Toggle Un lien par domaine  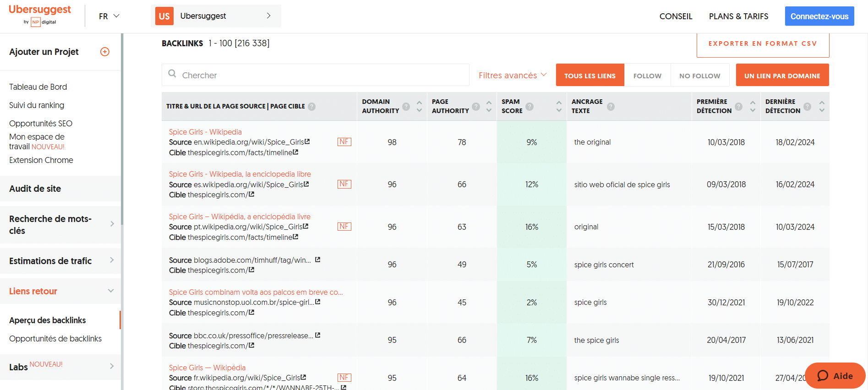coord(782,75)
